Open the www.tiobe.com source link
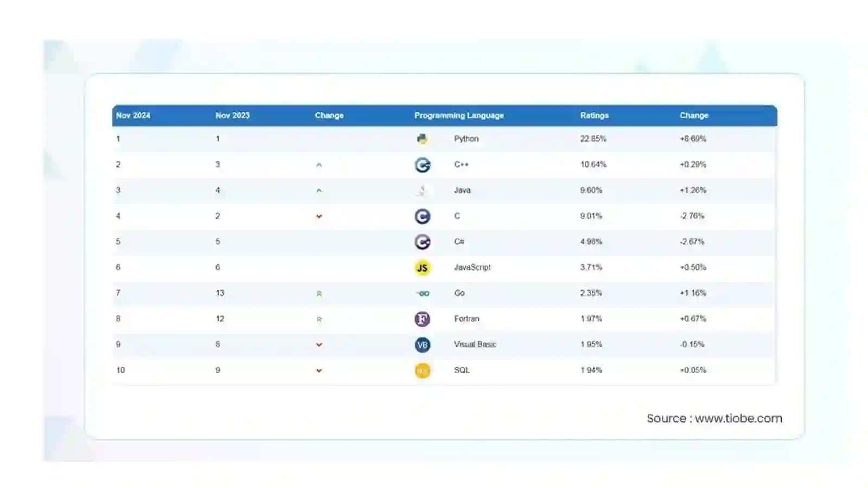 (738, 419)
